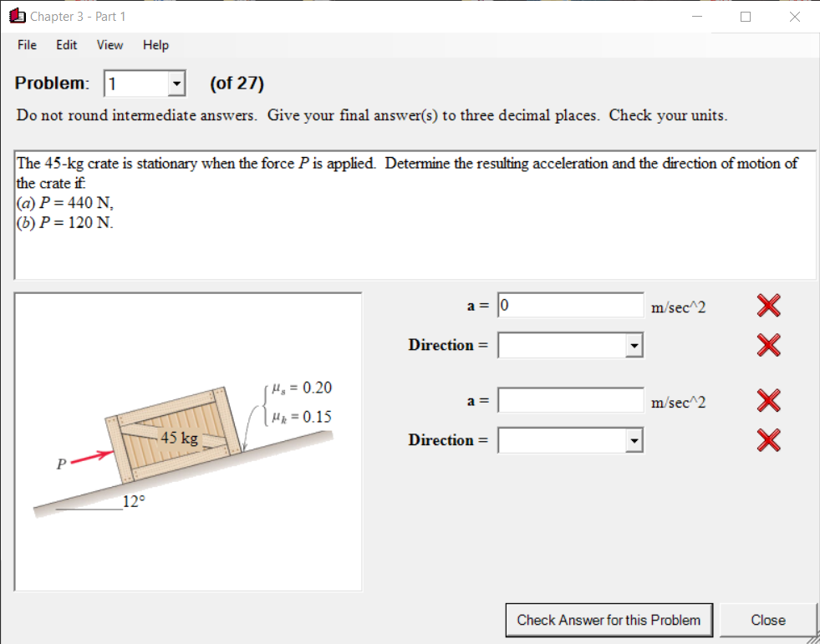This screenshot has height=644, width=820.
Task: Open the Edit menu
Action: click(66, 45)
